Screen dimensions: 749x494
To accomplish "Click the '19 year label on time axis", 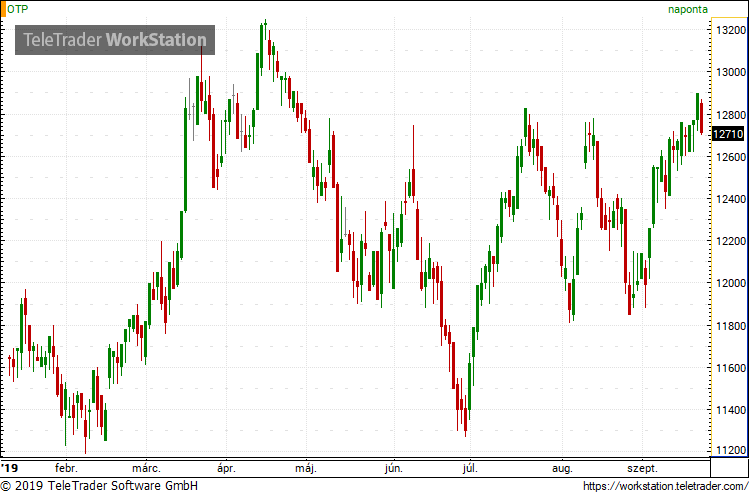I will pos(8,468).
